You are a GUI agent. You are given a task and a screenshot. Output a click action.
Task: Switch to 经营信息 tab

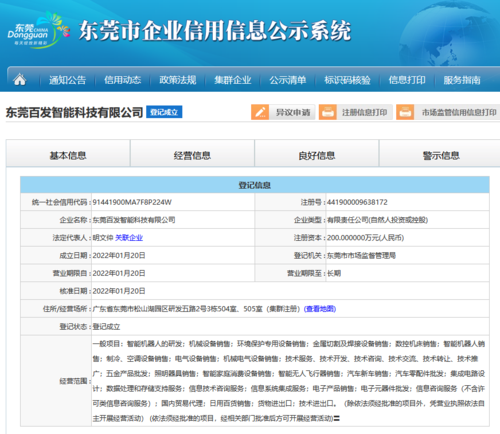pos(192,153)
